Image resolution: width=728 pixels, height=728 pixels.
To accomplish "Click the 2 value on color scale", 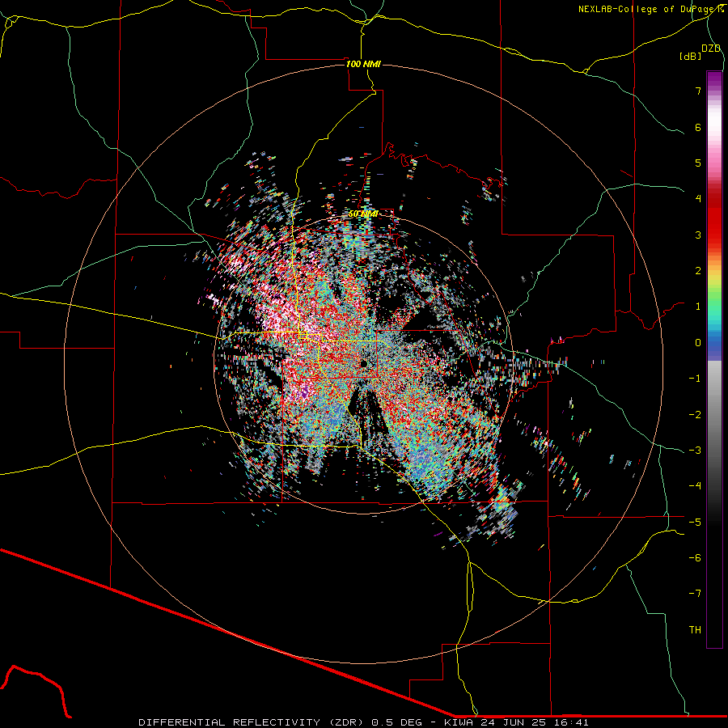I will click(698, 271).
